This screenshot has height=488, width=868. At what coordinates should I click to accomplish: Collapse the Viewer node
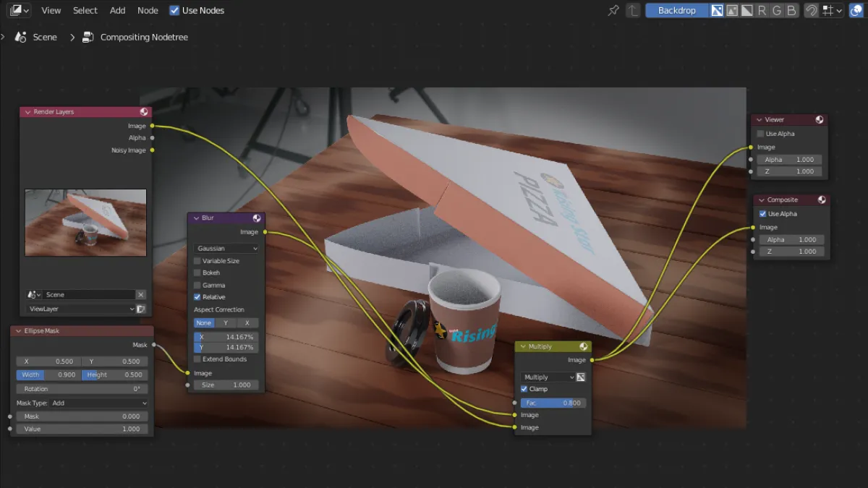[759, 120]
